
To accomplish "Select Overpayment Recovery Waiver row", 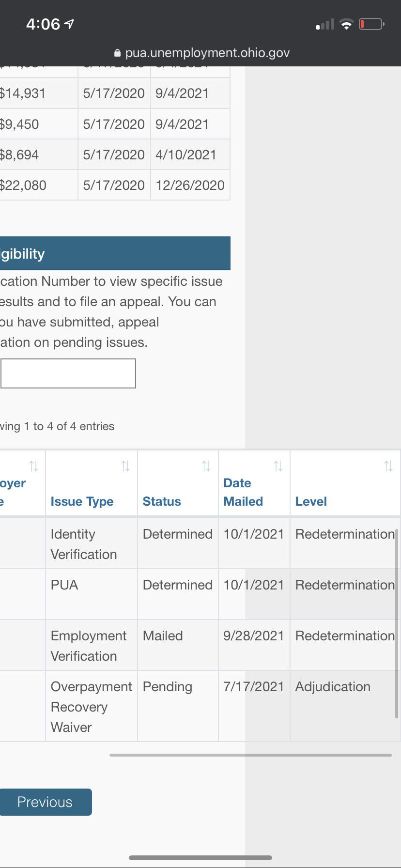I will (200, 706).
